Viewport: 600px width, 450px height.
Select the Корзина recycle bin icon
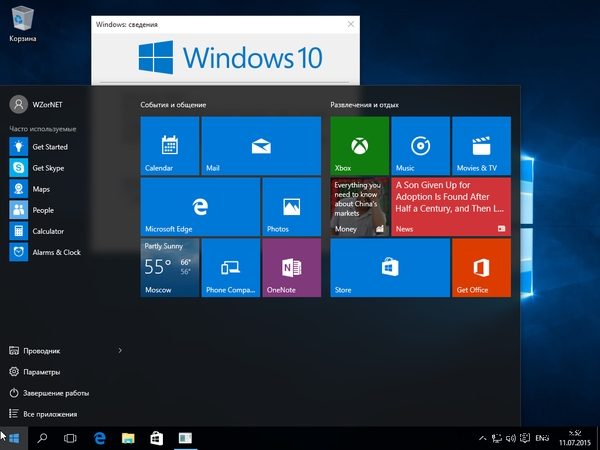[23, 24]
